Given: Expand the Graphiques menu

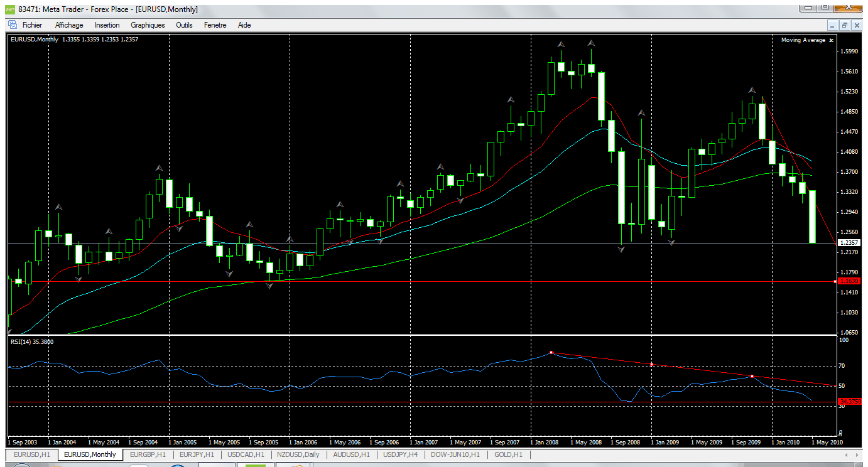Looking at the screenshot, I should click(x=148, y=25).
